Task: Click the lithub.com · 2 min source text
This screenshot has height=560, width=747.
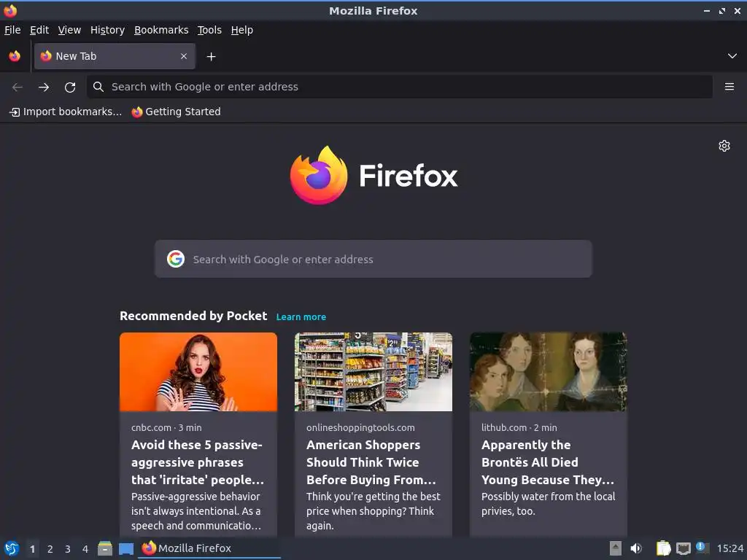Action: click(519, 427)
